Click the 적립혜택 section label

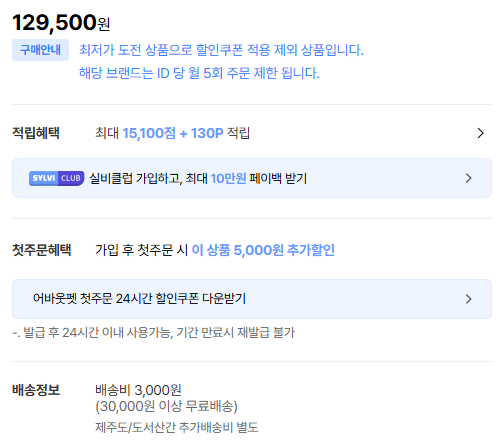click(36, 133)
